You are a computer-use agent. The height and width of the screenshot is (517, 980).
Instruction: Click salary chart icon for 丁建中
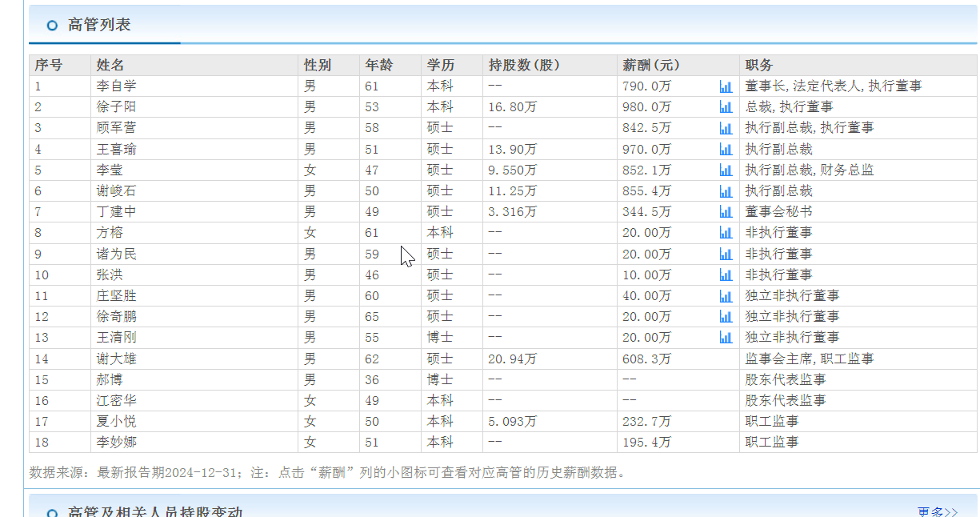(726, 212)
